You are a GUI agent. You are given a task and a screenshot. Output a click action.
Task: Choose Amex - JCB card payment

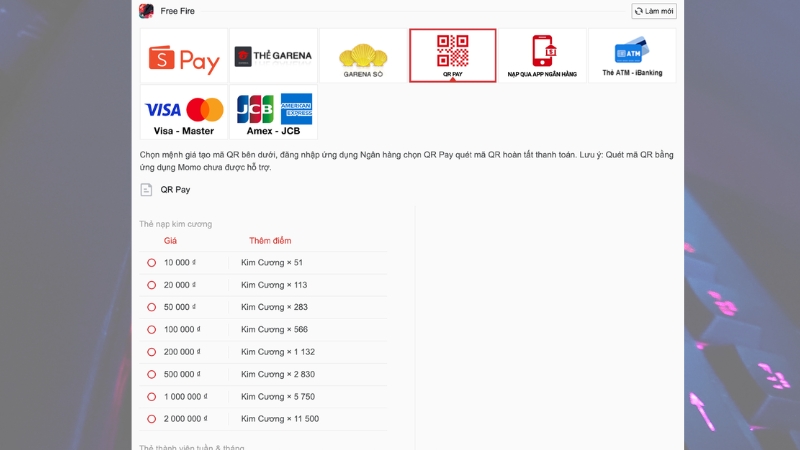click(x=273, y=112)
